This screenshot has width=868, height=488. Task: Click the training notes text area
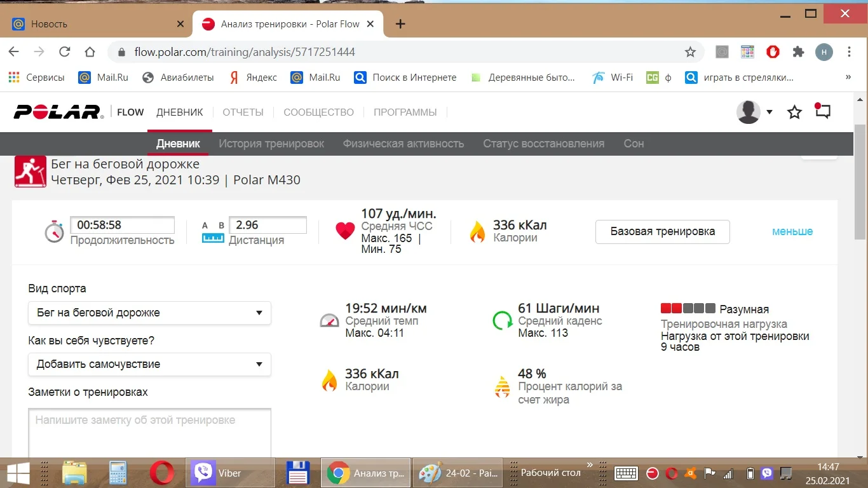pos(149,432)
